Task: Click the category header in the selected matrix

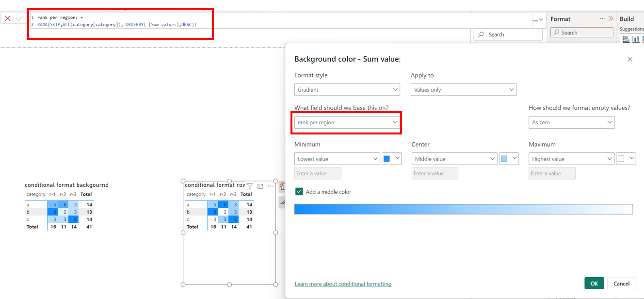Action: (x=196, y=194)
